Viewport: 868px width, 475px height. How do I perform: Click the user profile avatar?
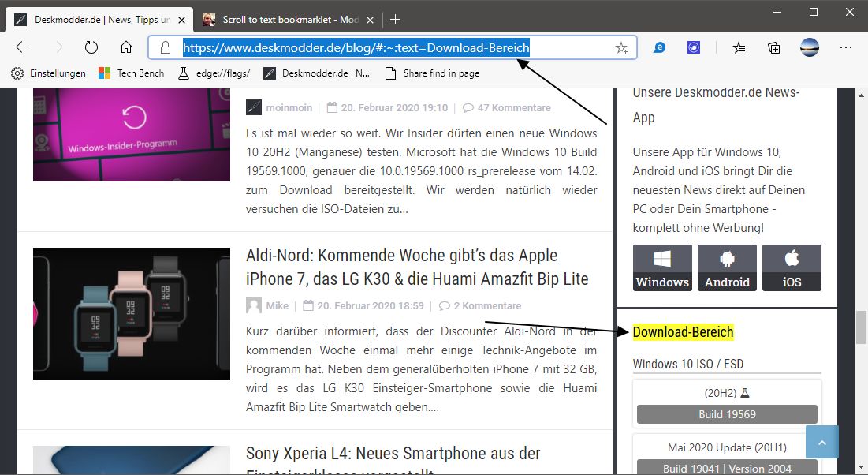click(810, 47)
